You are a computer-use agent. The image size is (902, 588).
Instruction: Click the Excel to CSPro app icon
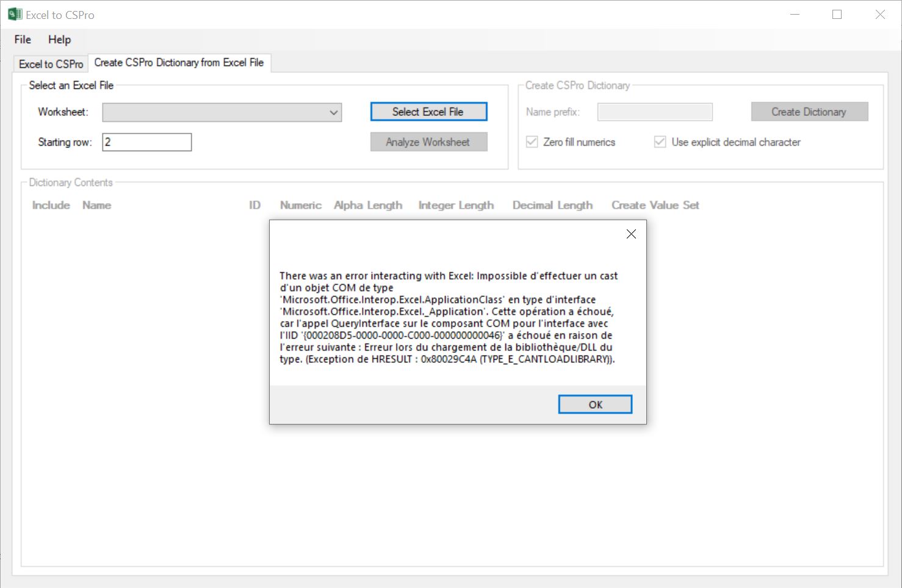point(15,15)
